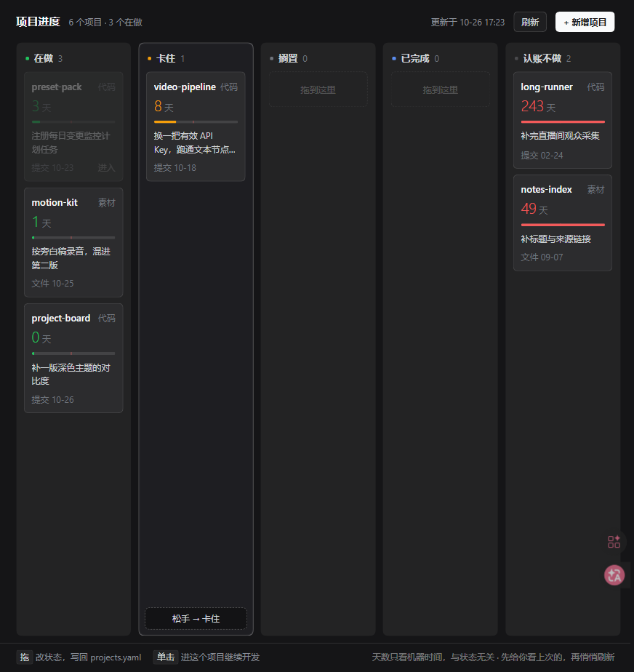This screenshot has height=672, width=634.
Task: Click the red progress bar on notes-index
Action: 563,225
